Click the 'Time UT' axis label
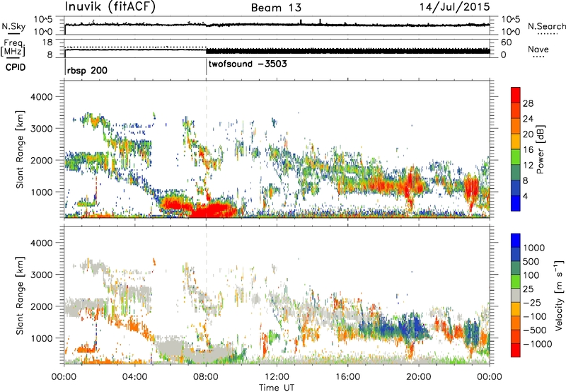The image size is (566, 392). click(x=277, y=387)
